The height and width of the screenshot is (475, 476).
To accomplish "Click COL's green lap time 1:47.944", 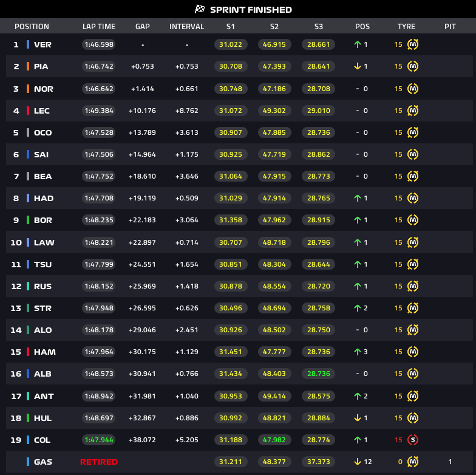I will 98,440.
